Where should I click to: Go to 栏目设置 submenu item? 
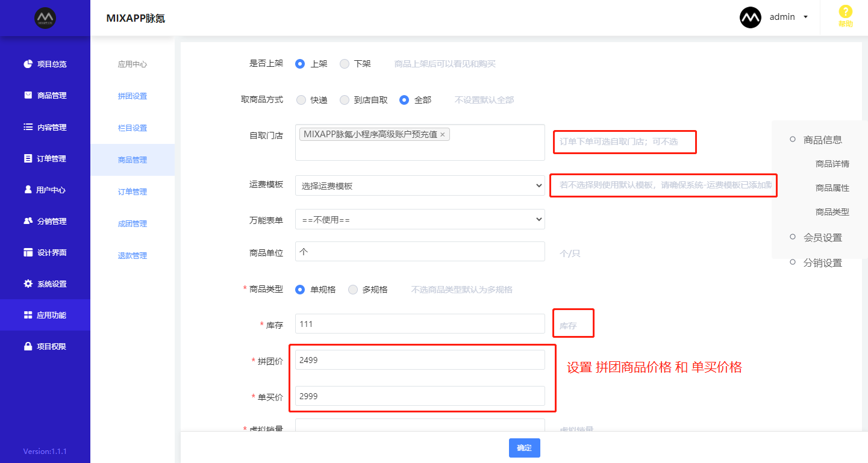(133, 128)
